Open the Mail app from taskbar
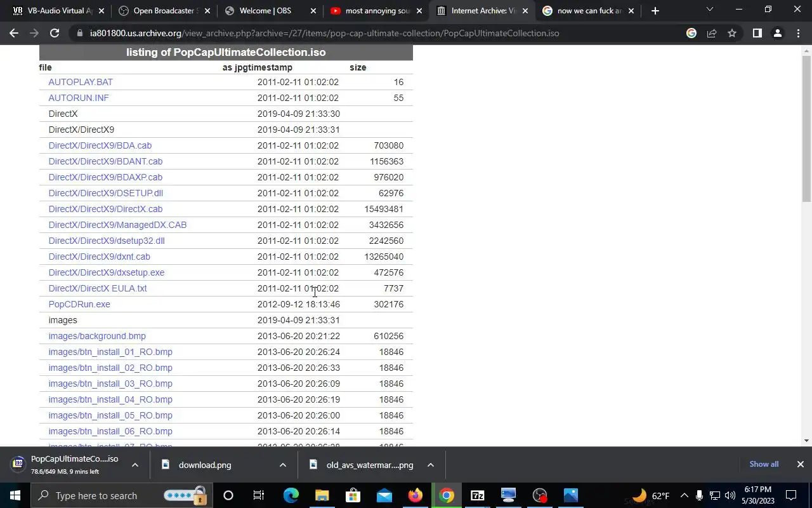The height and width of the screenshot is (508, 812). point(384,495)
